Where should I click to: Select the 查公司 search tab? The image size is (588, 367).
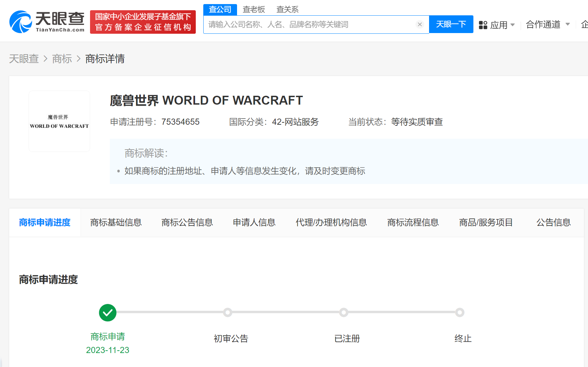pos(220,10)
